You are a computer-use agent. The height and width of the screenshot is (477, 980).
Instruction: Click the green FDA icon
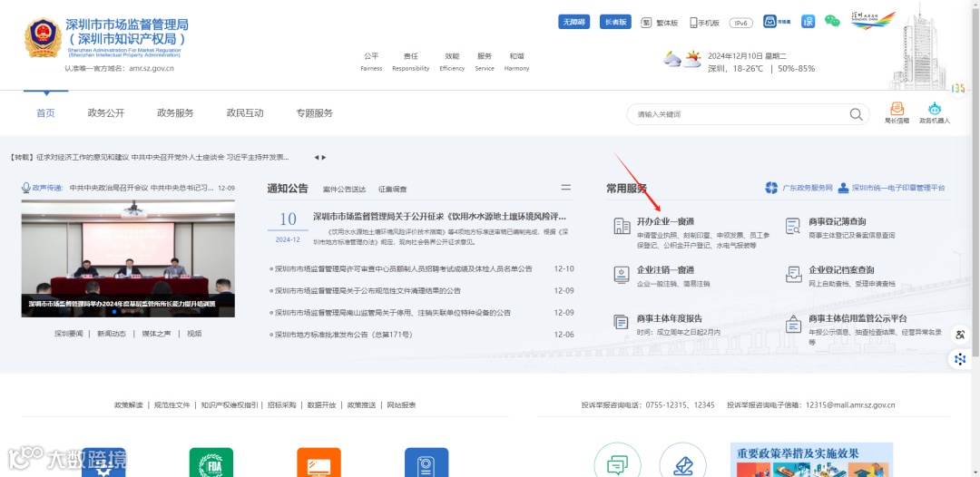tap(211, 462)
